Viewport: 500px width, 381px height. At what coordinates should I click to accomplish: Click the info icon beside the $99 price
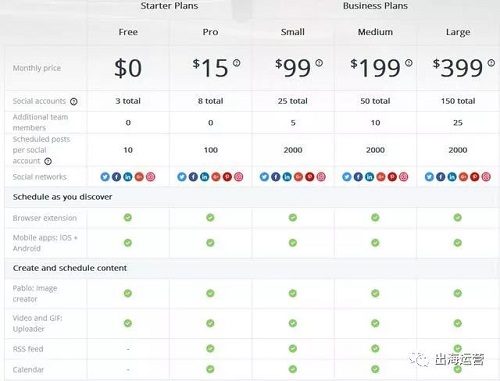click(x=319, y=63)
